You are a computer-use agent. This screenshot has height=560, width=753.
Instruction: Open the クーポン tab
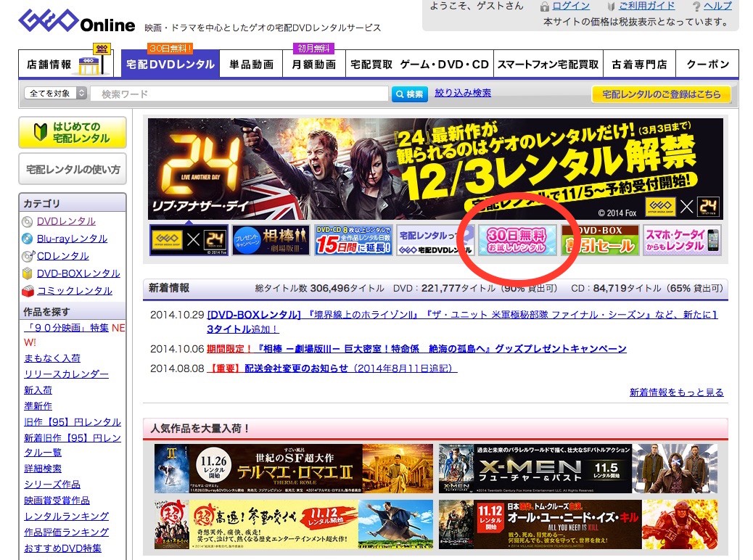click(707, 65)
